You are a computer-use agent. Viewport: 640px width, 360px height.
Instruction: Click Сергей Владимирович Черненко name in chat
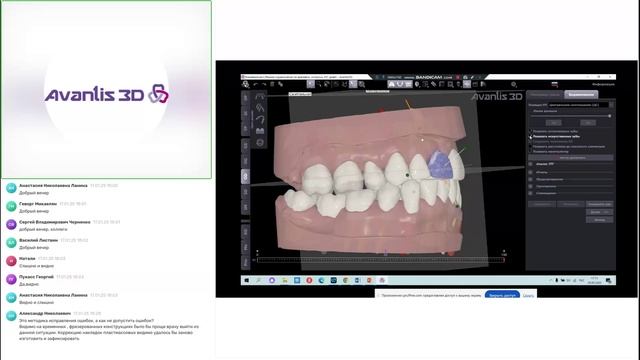click(55, 222)
